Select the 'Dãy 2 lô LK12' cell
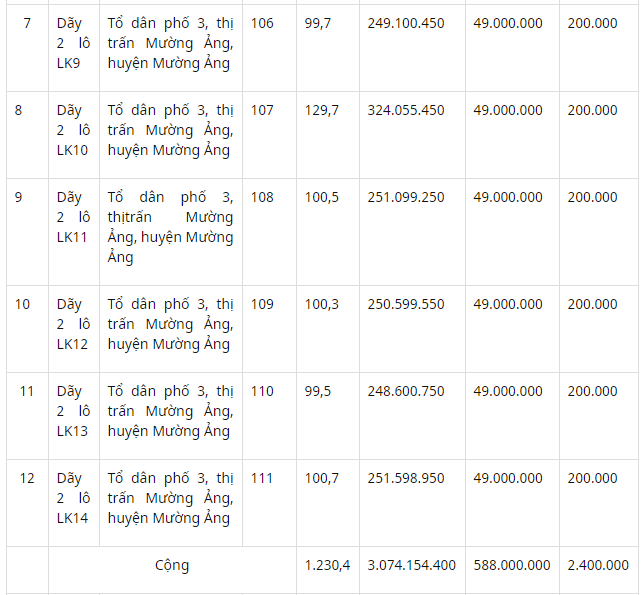642x595 pixels. point(74,329)
